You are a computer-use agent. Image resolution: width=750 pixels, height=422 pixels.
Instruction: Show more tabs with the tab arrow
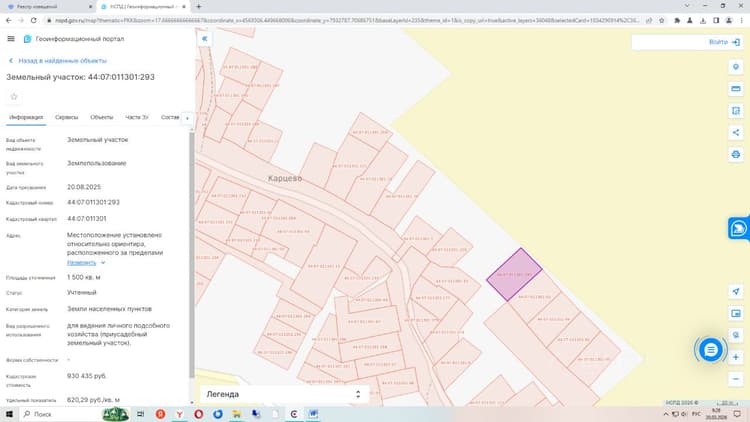tap(187, 118)
